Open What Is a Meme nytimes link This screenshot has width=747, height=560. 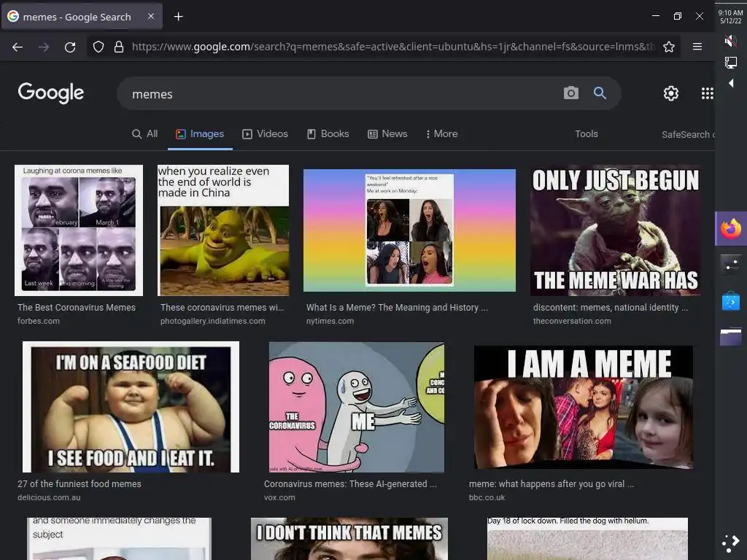(x=397, y=308)
